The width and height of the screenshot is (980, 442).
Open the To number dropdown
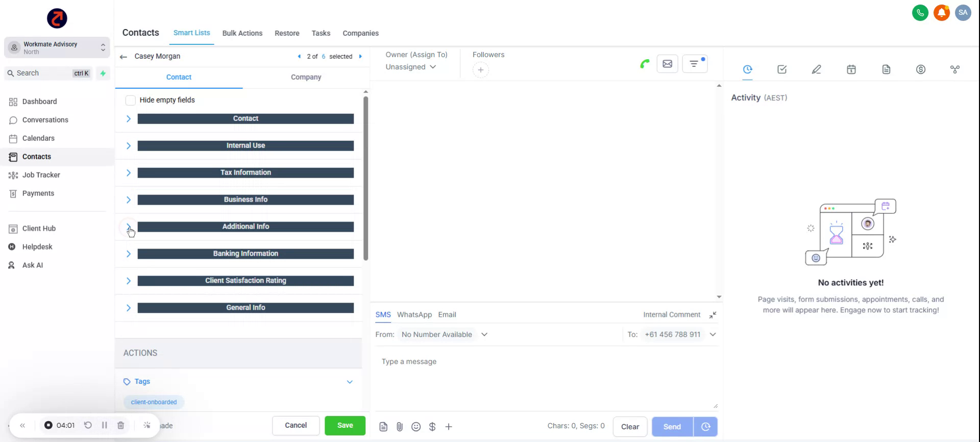click(679, 335)
